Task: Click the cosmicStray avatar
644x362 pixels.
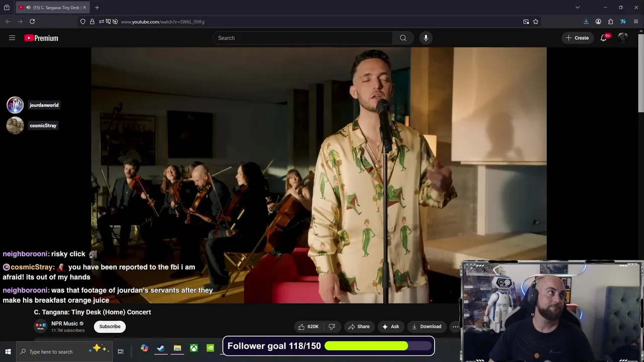Action: (15, 125)
